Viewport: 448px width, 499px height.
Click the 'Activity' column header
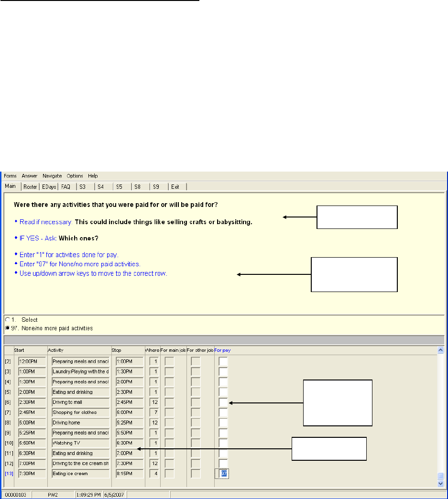click(56, 350)
